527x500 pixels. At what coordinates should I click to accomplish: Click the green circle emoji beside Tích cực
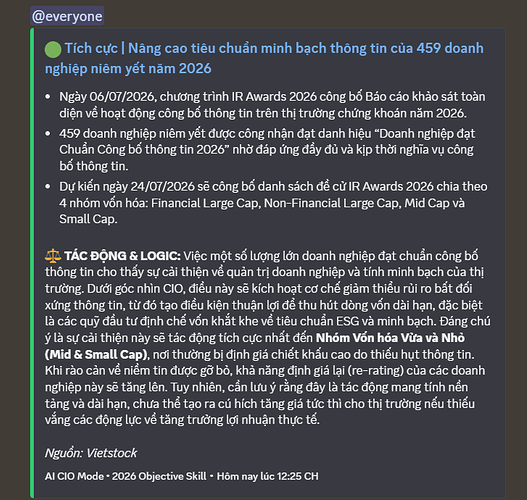point(53,49)
